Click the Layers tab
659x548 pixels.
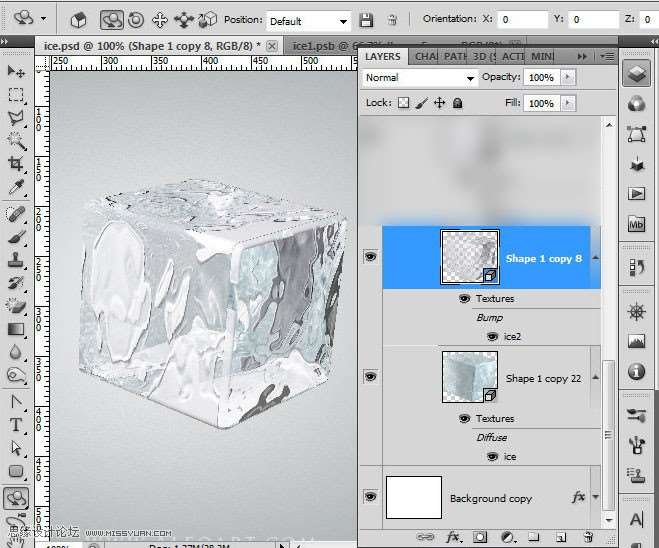click(382, 56)
